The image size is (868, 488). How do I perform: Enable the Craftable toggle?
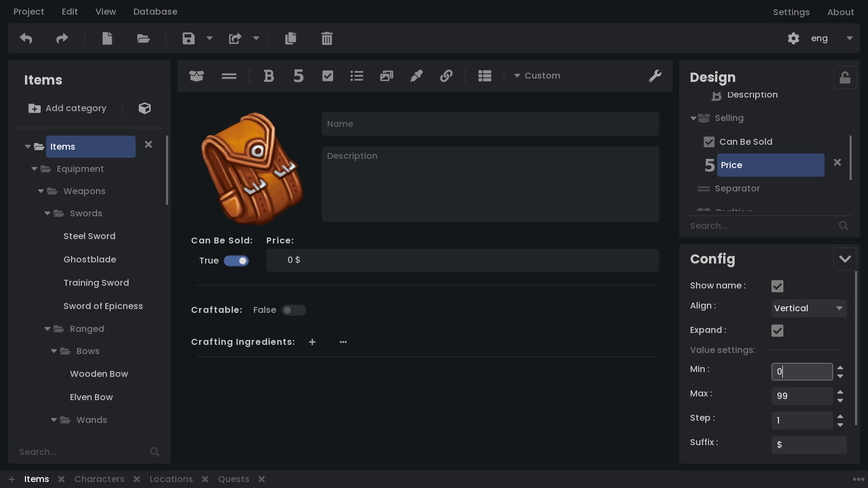coord(293,310)
